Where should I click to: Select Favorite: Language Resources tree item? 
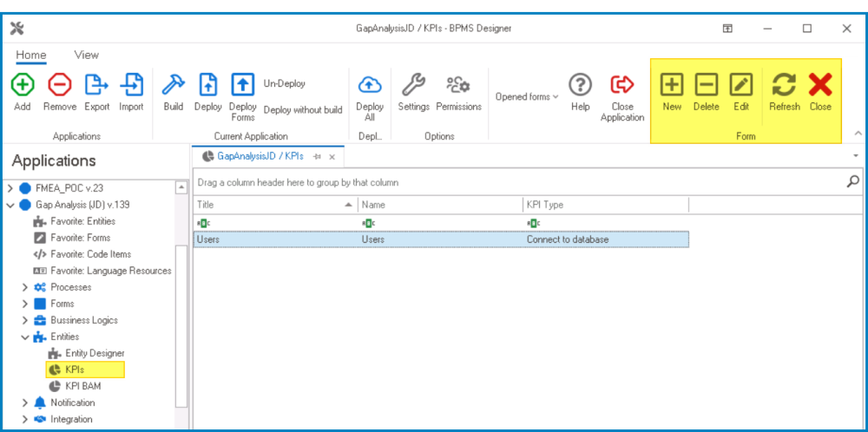pos(111,271)
